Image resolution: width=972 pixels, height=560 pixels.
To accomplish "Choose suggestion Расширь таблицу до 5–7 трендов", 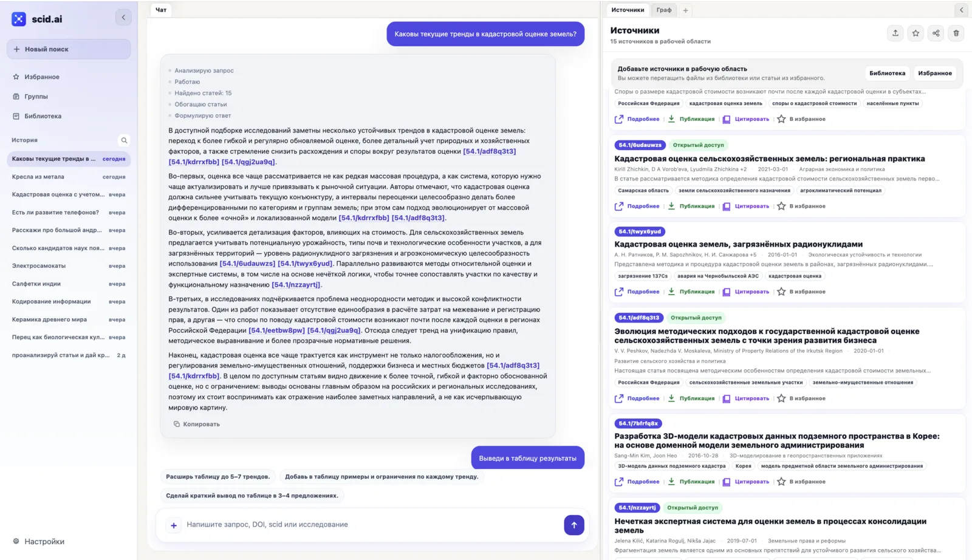I will [218, 477].
